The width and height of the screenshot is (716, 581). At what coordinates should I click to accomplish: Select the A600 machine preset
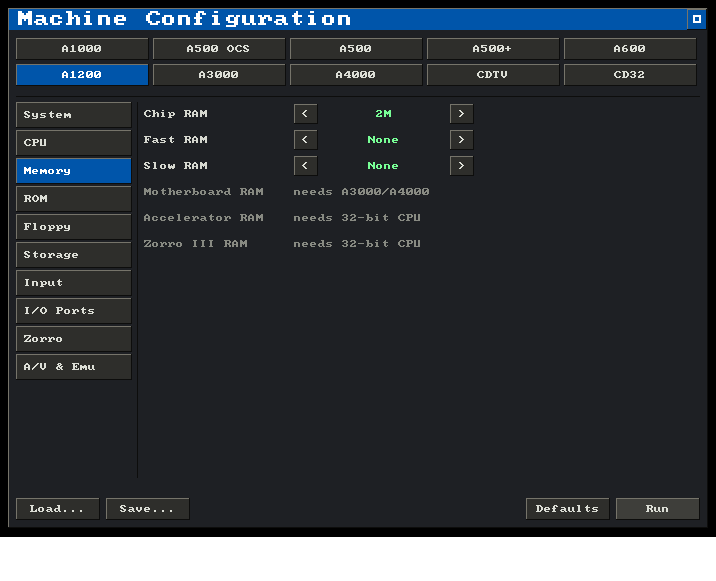pos(630,49)
